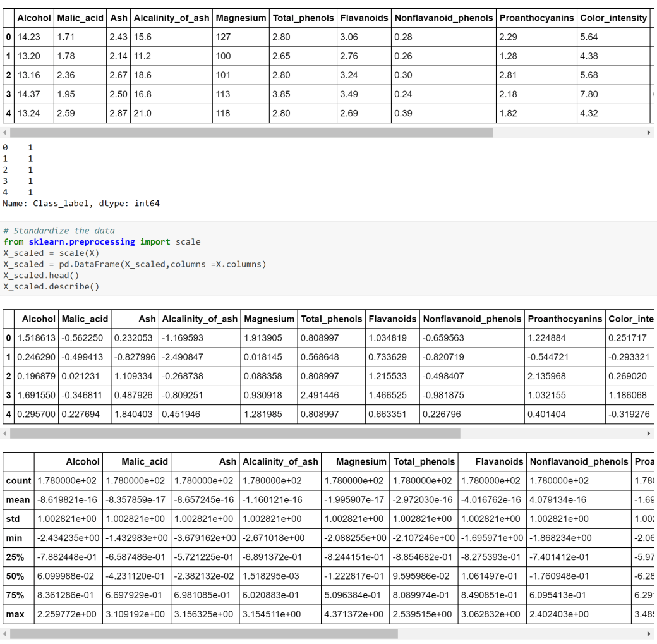
Task: Select the scaled Total_phenols cell reading 2.491446
Action: (x=332, y=395)
